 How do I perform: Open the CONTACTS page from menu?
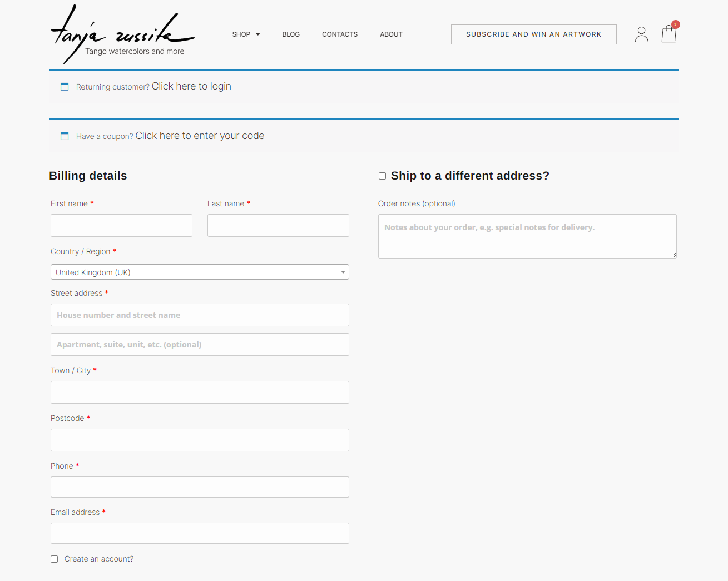click(x=340, y=34)
